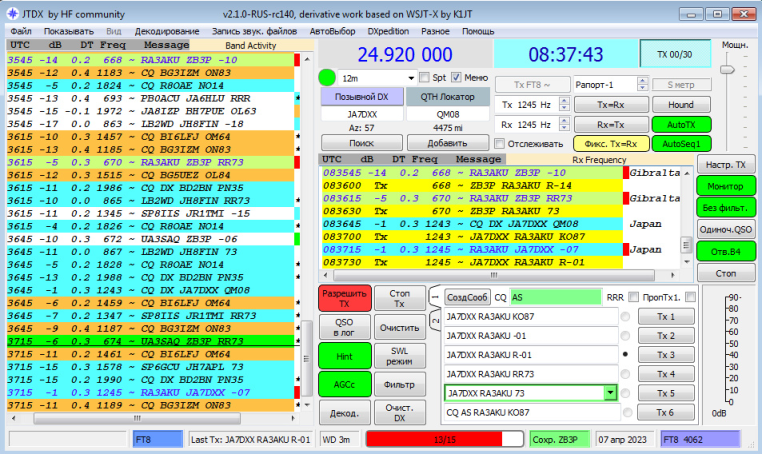
Task: Open the Показывать menu
Action: coord(69,31)
